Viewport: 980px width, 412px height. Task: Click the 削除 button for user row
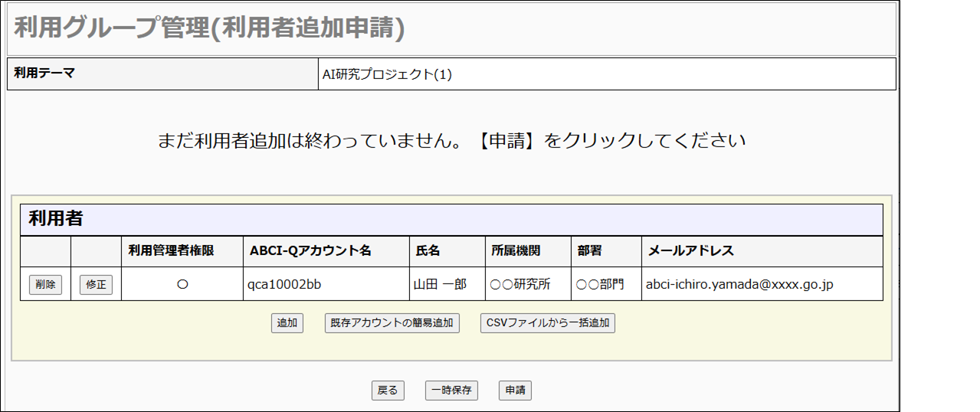pyautogui.click(x=45, y=285)
